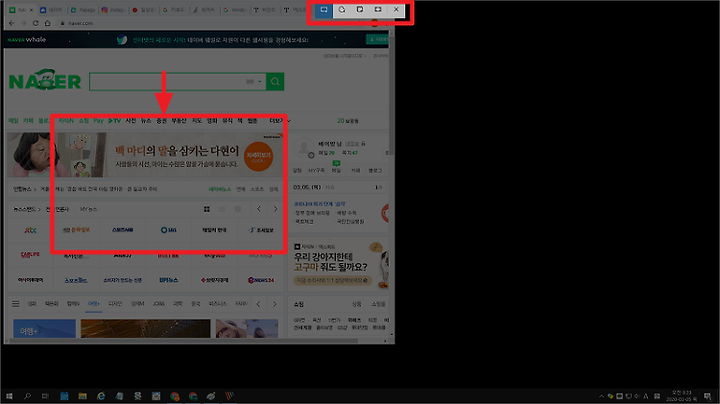Click the browser back arrow
The image size is (720, 404).
[12, 23]
